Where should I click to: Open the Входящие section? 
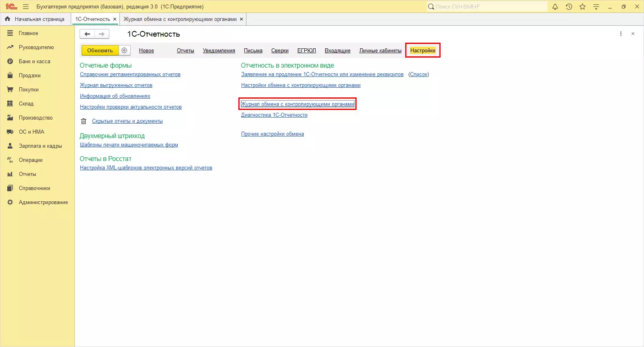click(x=338, y=51)
